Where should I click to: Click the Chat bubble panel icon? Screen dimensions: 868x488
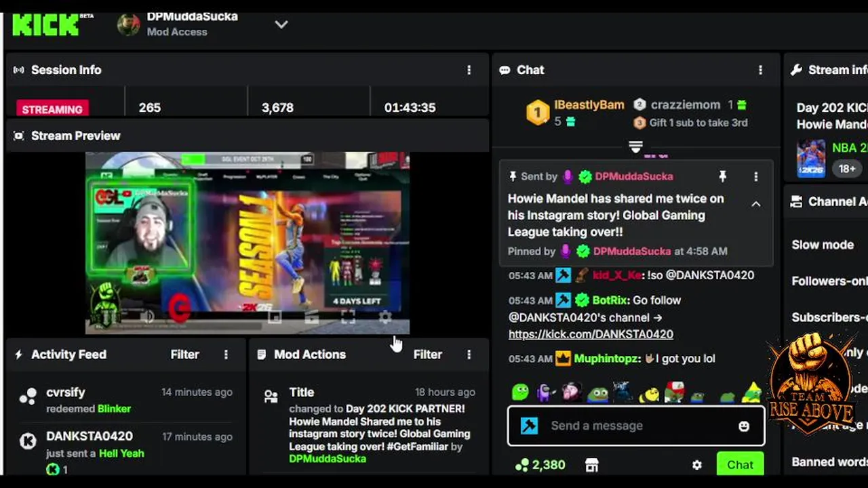505,70
